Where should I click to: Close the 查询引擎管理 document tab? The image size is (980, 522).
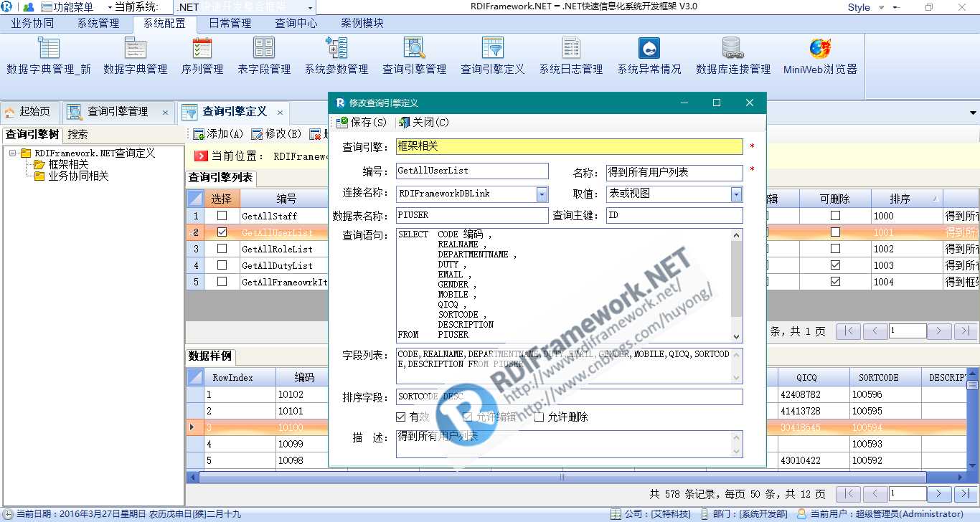pos(165,113)
